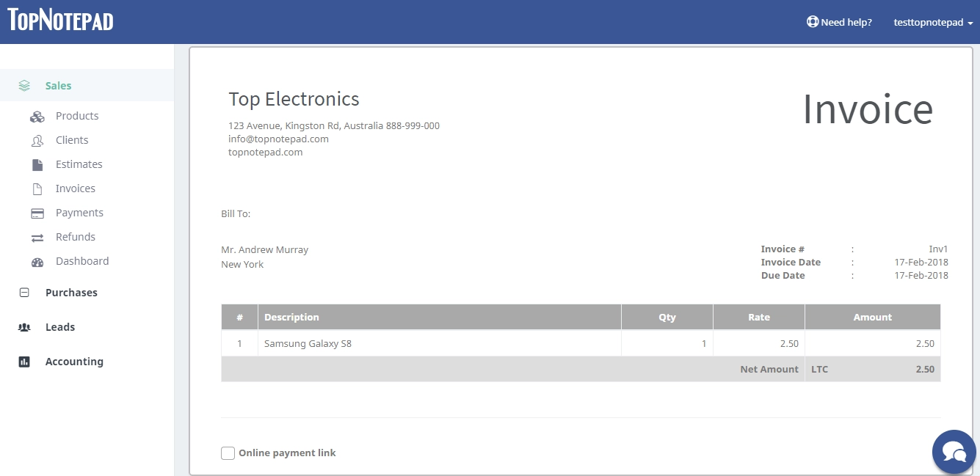This screenshot has width=980, height=476.
Task: Open the Dashboard pie-chart icon
Action: click(37, 261)
